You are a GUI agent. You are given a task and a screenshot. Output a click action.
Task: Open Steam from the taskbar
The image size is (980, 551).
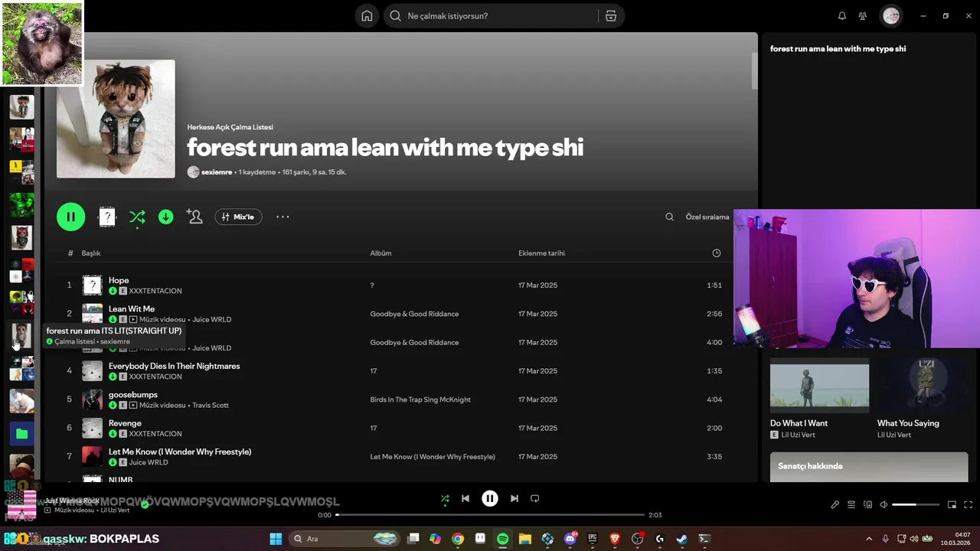(x=681, y=539)
